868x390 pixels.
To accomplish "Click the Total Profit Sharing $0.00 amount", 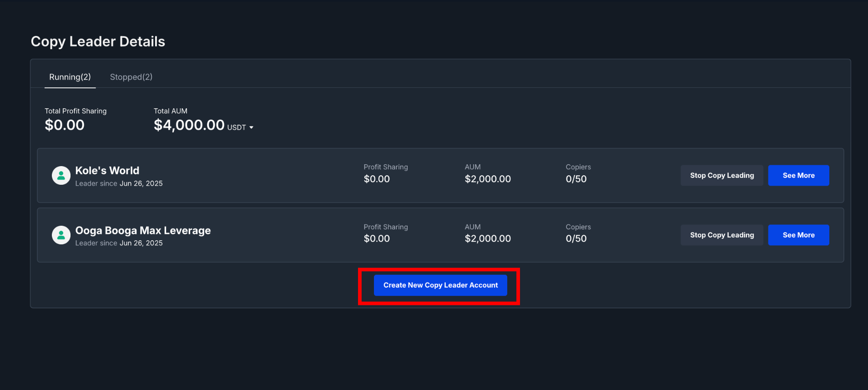I will (x=65, y=125).
